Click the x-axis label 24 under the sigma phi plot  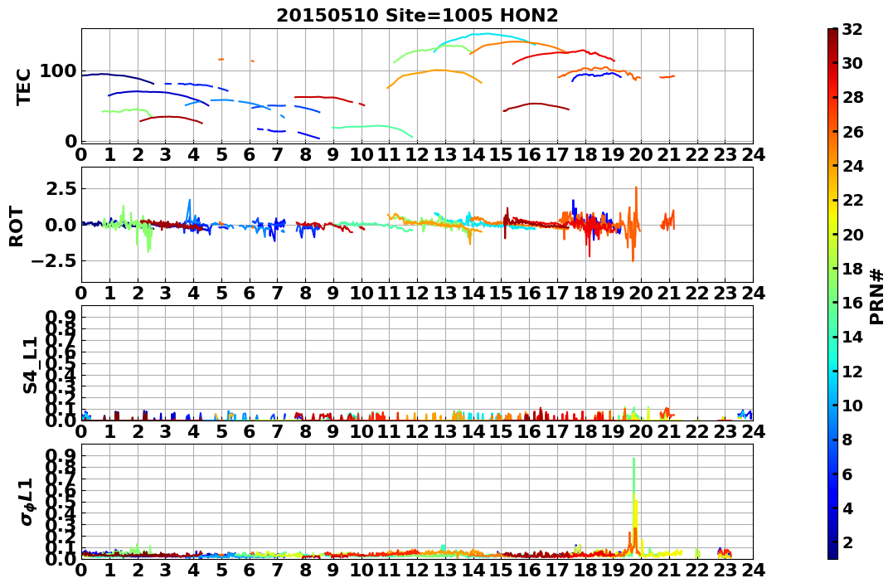[753, 569]
